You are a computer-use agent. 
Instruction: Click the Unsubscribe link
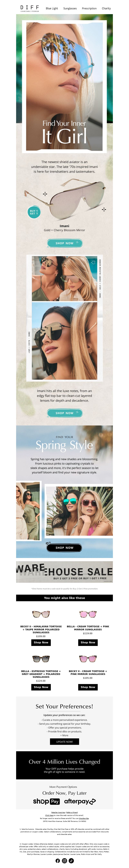(x=84, y=818)
